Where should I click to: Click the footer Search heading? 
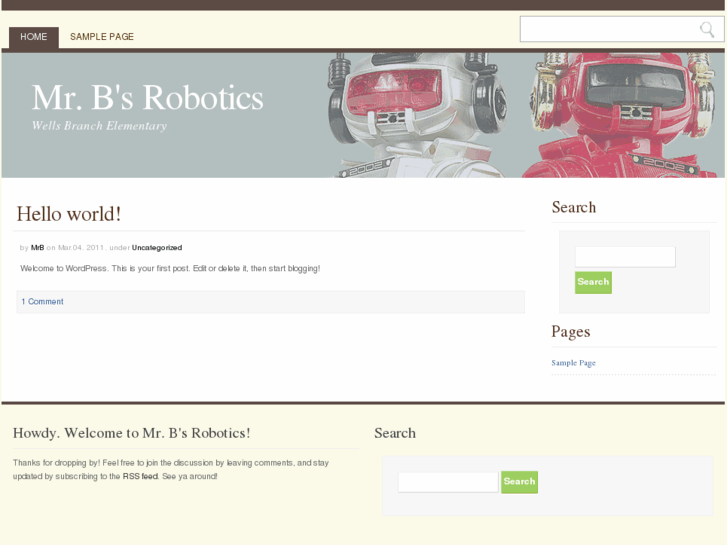coord(395,433)
